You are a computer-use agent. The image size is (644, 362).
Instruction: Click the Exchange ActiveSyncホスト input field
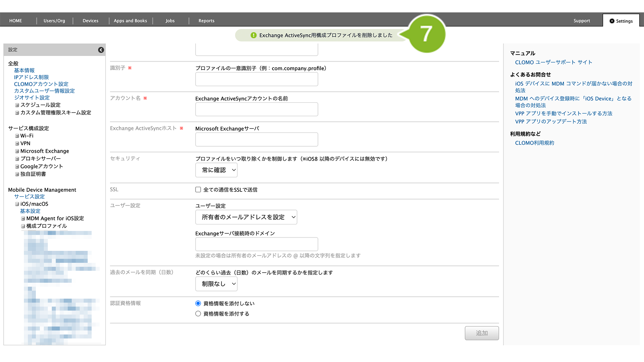(x=256, y=139)
